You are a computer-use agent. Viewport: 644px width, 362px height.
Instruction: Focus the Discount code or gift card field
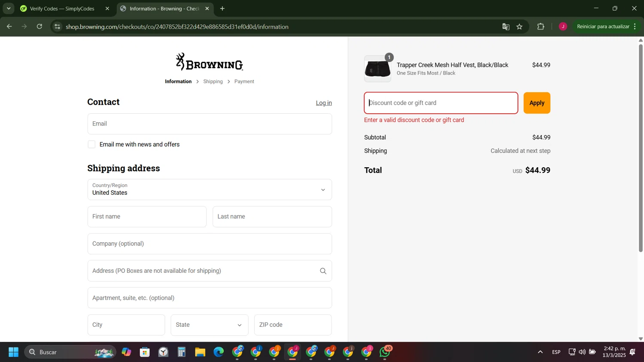(x=441, y=103)
